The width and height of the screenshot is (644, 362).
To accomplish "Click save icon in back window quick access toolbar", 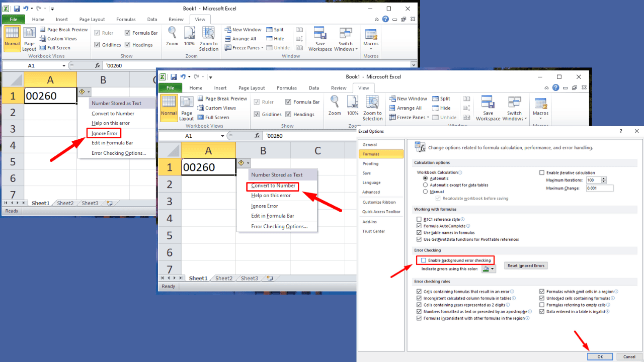I will 17,9.
